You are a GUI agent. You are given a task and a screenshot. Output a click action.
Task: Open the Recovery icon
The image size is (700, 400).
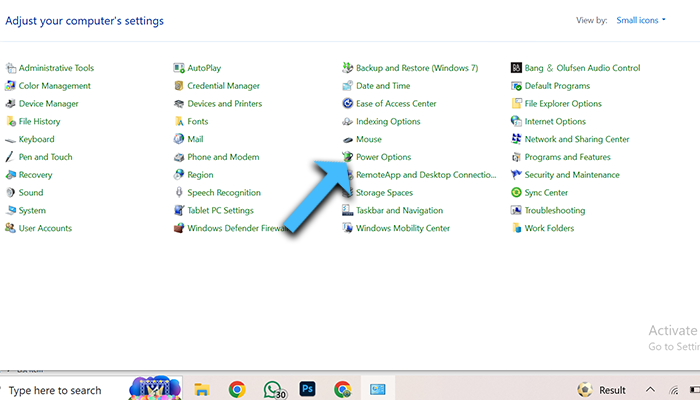click(10, 175)
